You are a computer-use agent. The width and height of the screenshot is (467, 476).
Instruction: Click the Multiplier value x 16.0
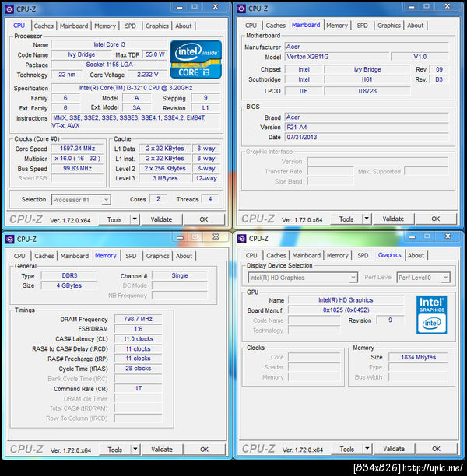point(78,159)
